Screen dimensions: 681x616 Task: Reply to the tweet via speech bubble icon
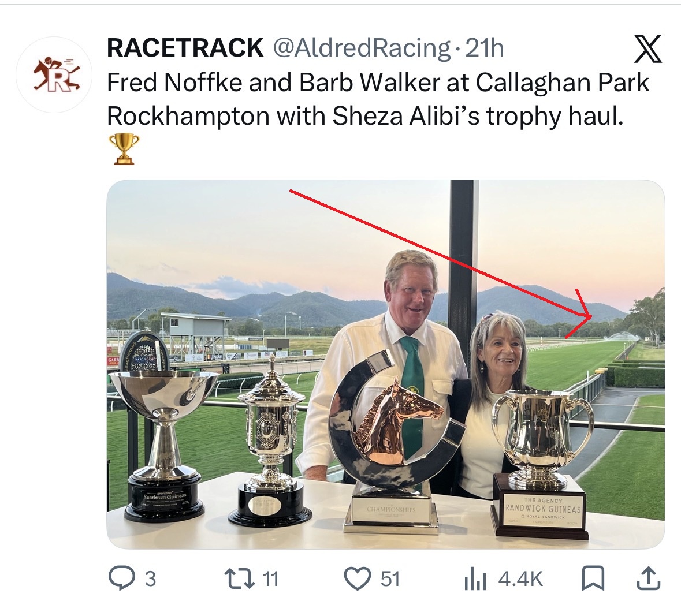click(x=121, y=578)
